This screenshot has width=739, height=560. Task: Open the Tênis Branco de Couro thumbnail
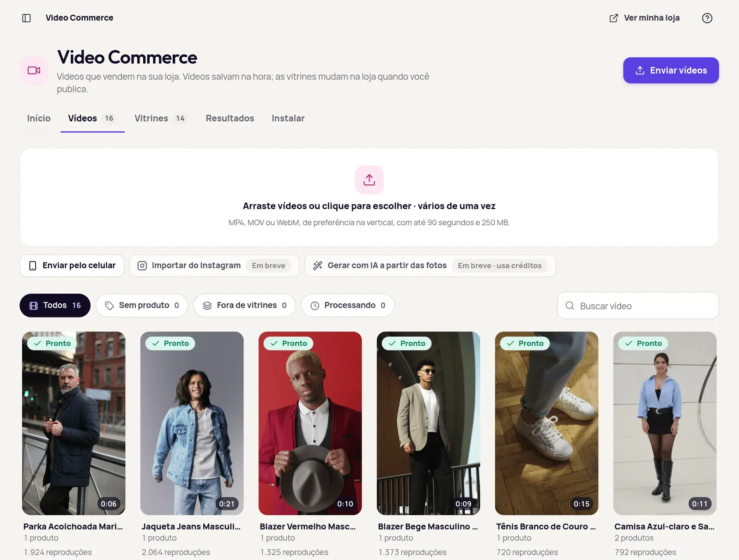tap(547, 423)
